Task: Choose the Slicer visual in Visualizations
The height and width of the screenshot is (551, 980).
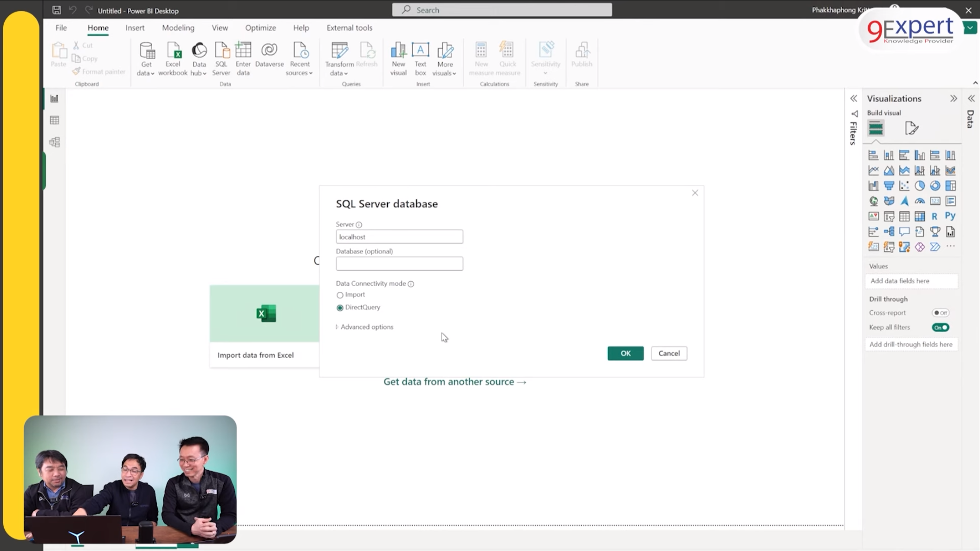Action: tap(889, 216)
